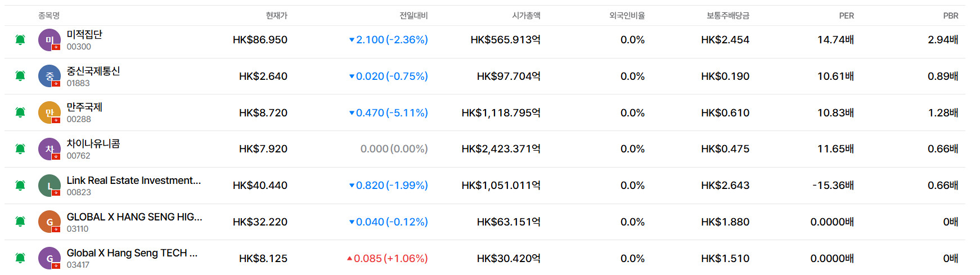The width and height of the screenshot is (980, 275).
Task: Open Global X Hang Seng TECH ... stock
Action: point(132,253)
